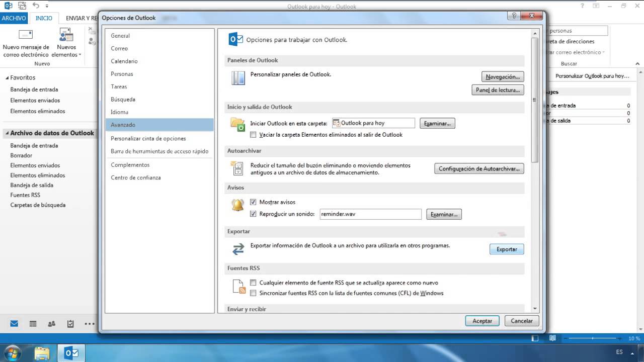This screenshot has height=362, width=644.
Task: Click the Avisos bell icon
Action: pos(237,205)
